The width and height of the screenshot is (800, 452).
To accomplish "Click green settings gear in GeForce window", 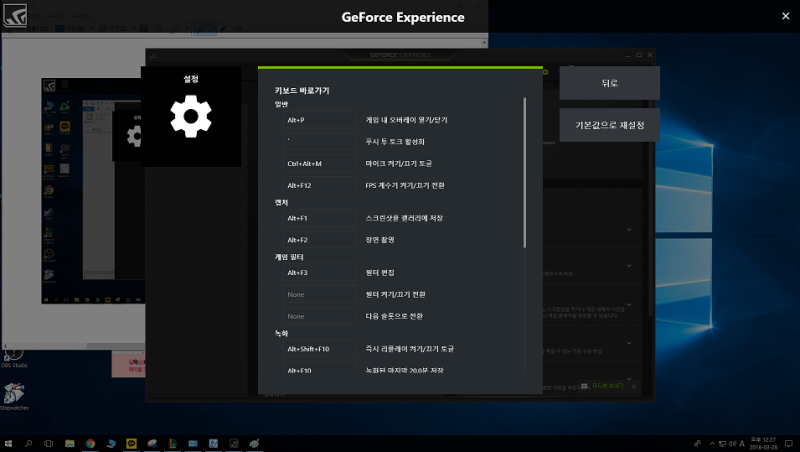I will (545, 72).
